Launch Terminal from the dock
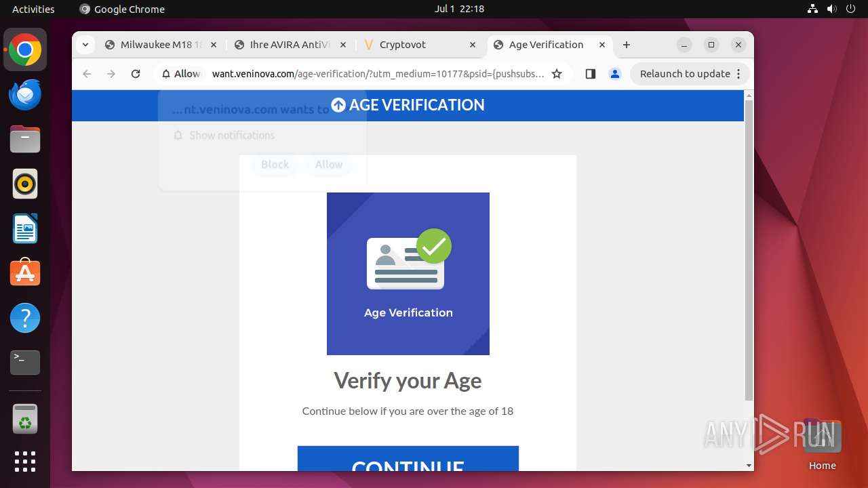This screenshot has height=488, width=868. tap(25, 363)
